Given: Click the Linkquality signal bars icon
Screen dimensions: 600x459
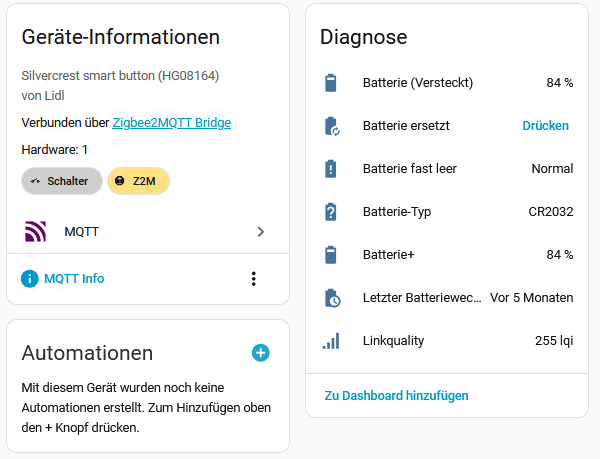Looking at the screenshot, I should [x=331, y=341].
